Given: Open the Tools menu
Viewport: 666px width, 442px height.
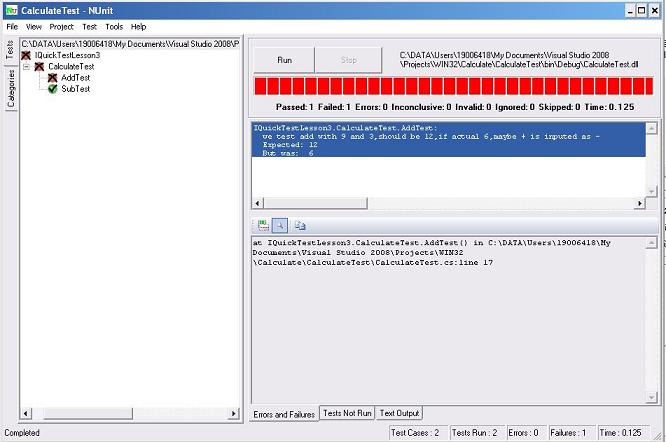Looking at the screenshot, I should click(x=114, y=27).
